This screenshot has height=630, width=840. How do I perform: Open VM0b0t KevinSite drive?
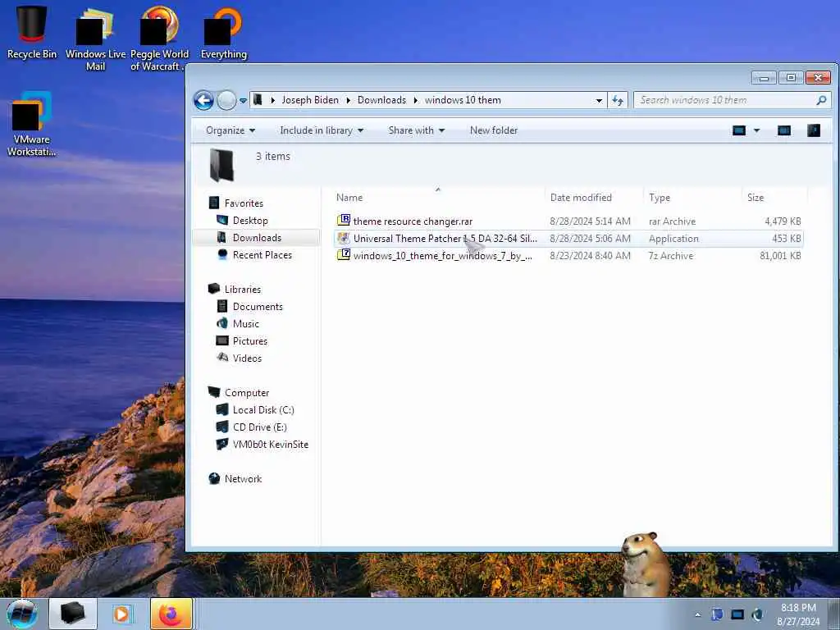(271, 444)
